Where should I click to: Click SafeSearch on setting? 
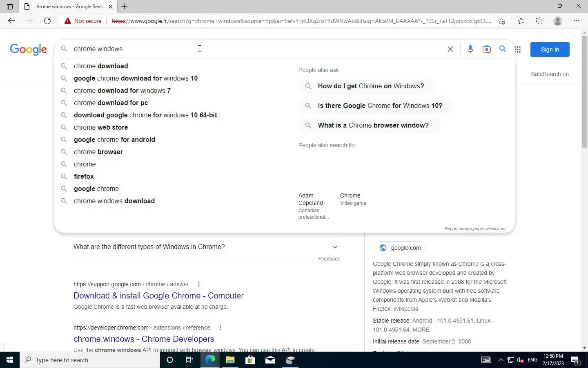pos(550,74)
